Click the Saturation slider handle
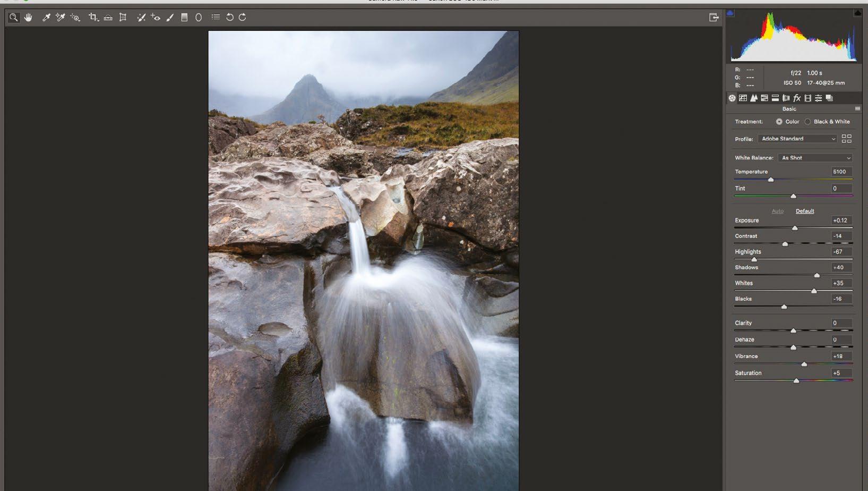 (x=796, y=380)
